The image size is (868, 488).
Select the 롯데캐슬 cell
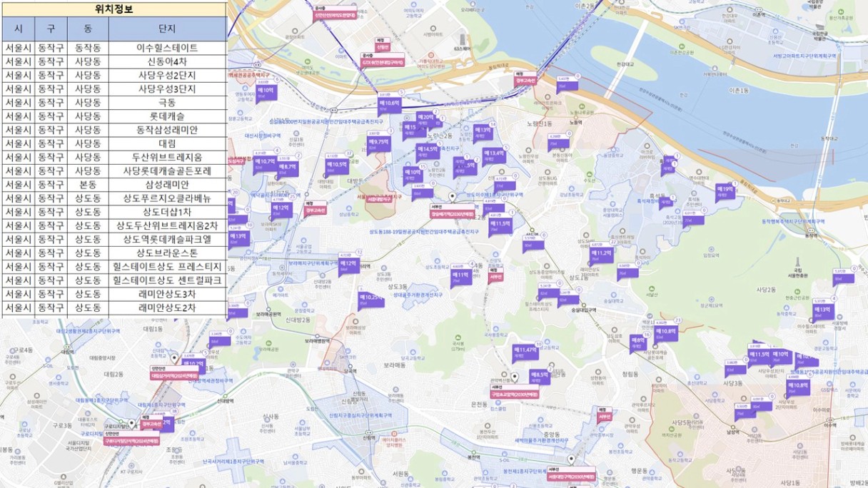pos(167,116)
